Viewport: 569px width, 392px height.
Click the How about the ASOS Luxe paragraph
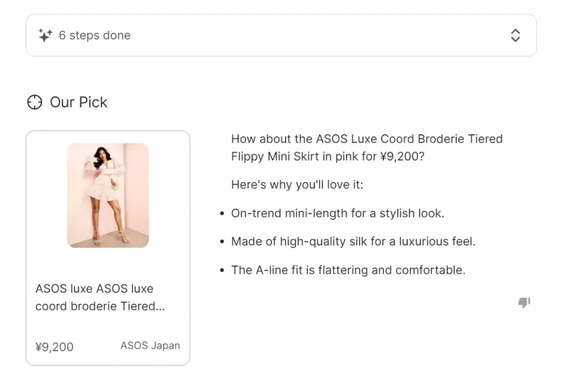[367, 148]
